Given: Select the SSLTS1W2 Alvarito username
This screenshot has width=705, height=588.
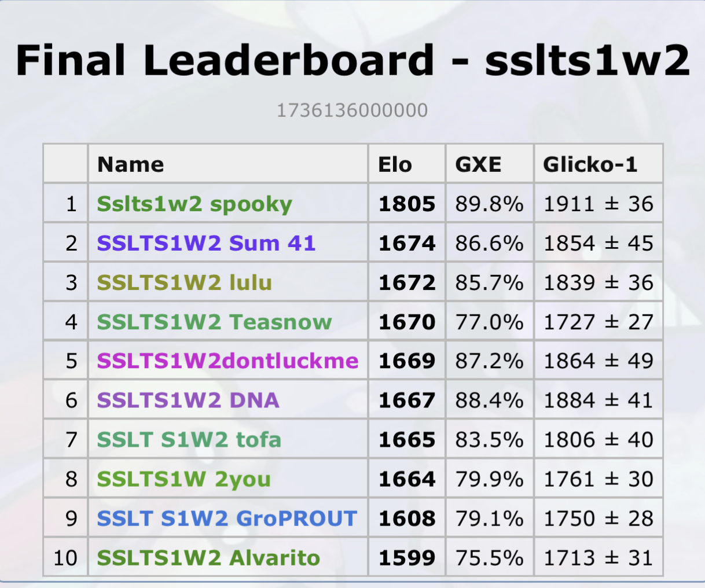Looking at the screenshot, I should point(208,558).
